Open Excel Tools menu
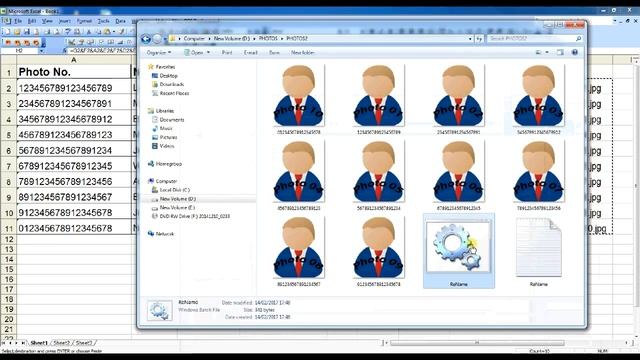 (x=103, y=21)
